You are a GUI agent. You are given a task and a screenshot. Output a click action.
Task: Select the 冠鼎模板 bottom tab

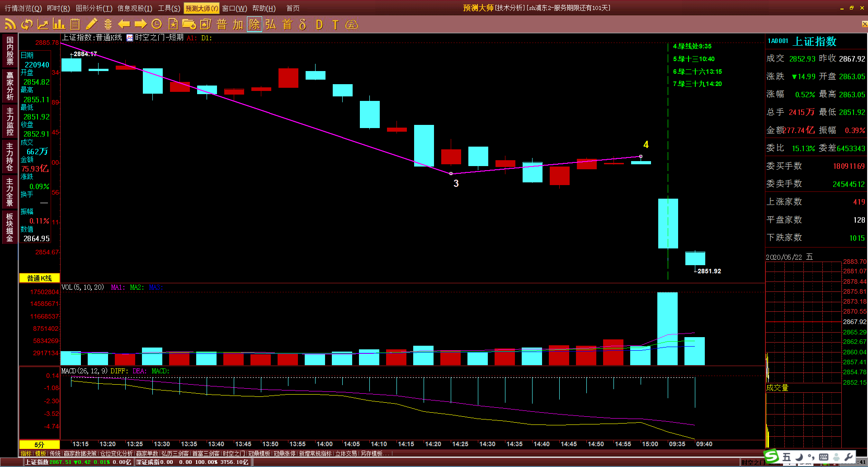(259, 453)
